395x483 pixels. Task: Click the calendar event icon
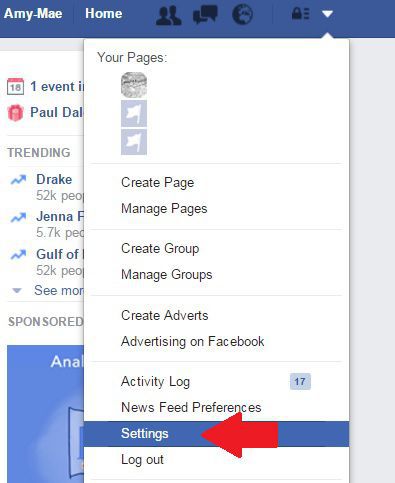coord(15,87)
